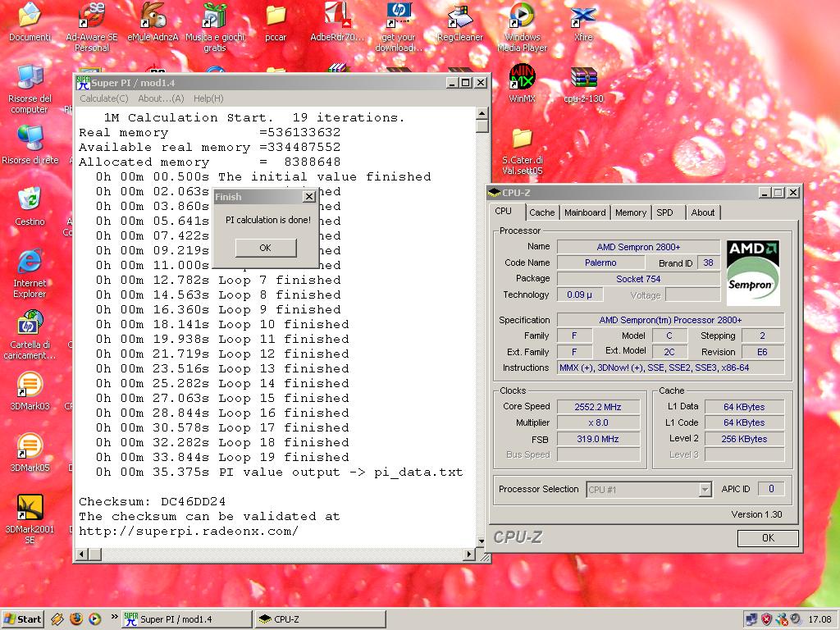Close the Finish dialog with the X
This screenshot has width=840, height=630.
[x=308, y=197]
